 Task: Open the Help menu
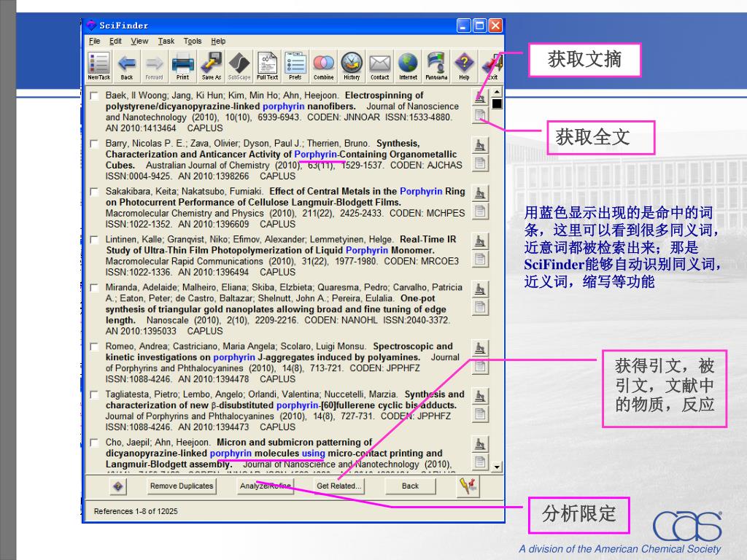(x=218, y=41)
